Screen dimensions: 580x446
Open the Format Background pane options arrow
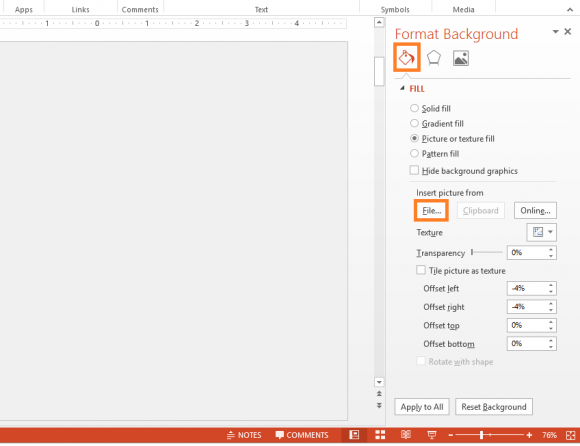pos(555,32)
